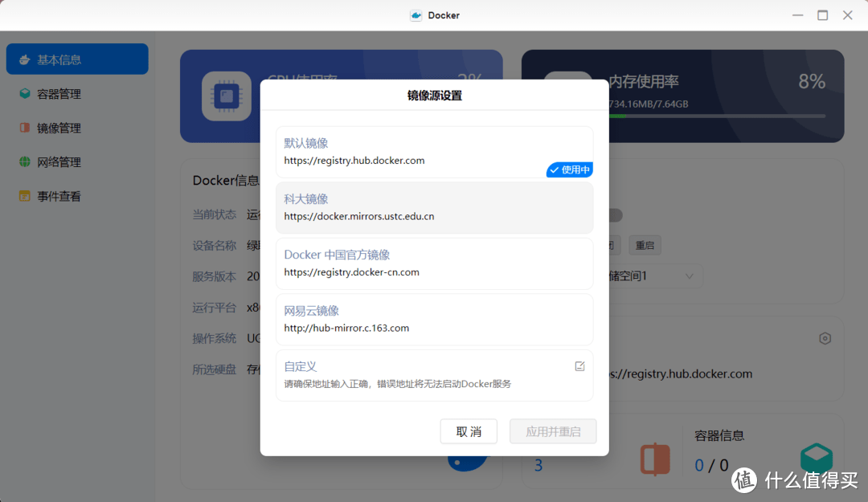The height and width of the screenshot is (502, 868).
Task: Click the 8% memory percentage
Action: (812, 82)
